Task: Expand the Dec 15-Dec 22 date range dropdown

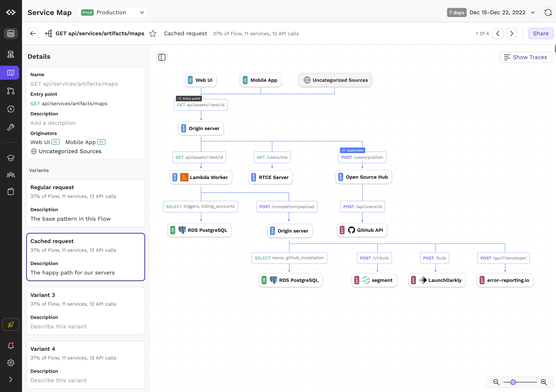Action: click(532, 13)
